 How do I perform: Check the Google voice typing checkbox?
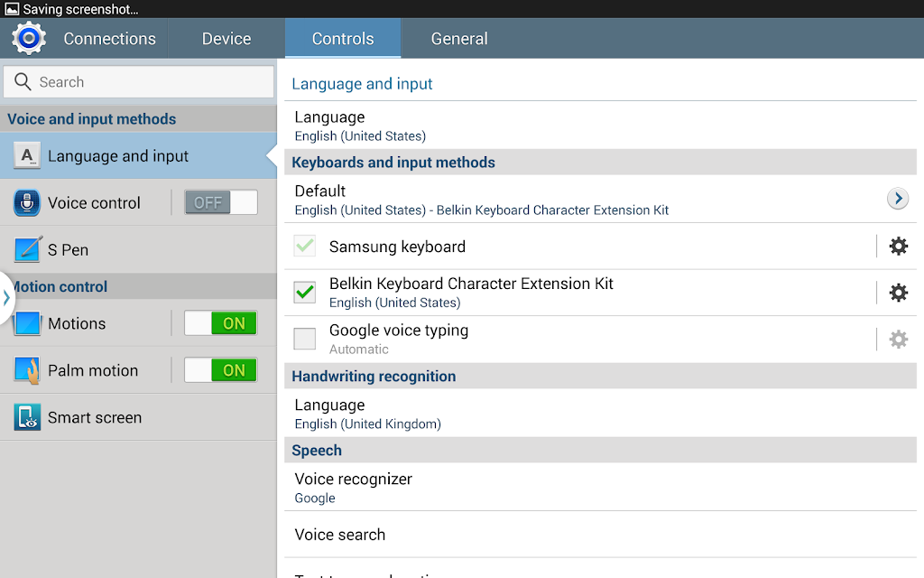(305, 340)
